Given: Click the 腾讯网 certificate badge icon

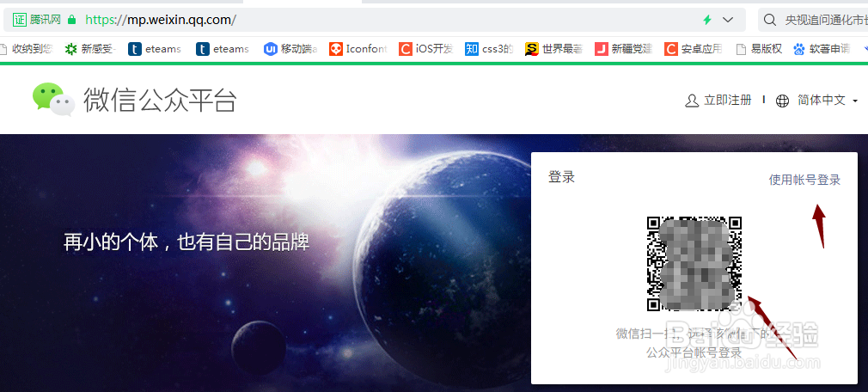Looking at the screenshot, I should (20, 20).
